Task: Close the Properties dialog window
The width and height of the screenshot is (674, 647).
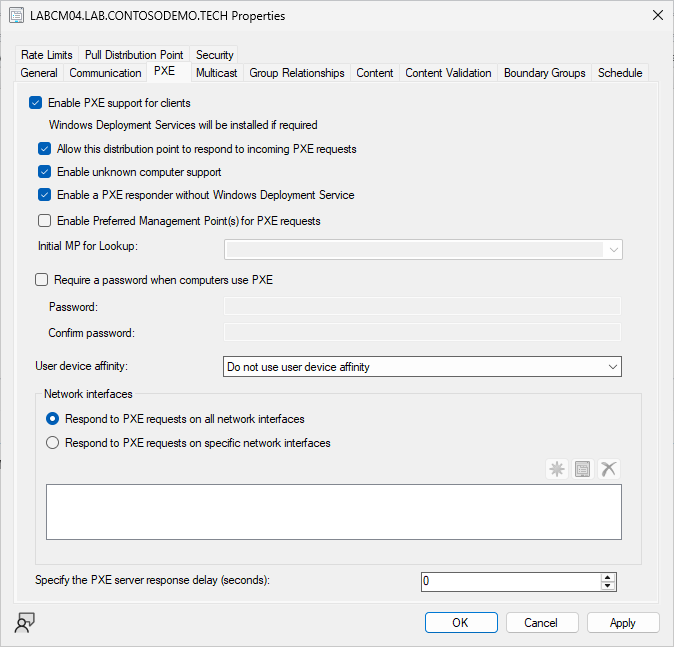Action: [658, 15]
